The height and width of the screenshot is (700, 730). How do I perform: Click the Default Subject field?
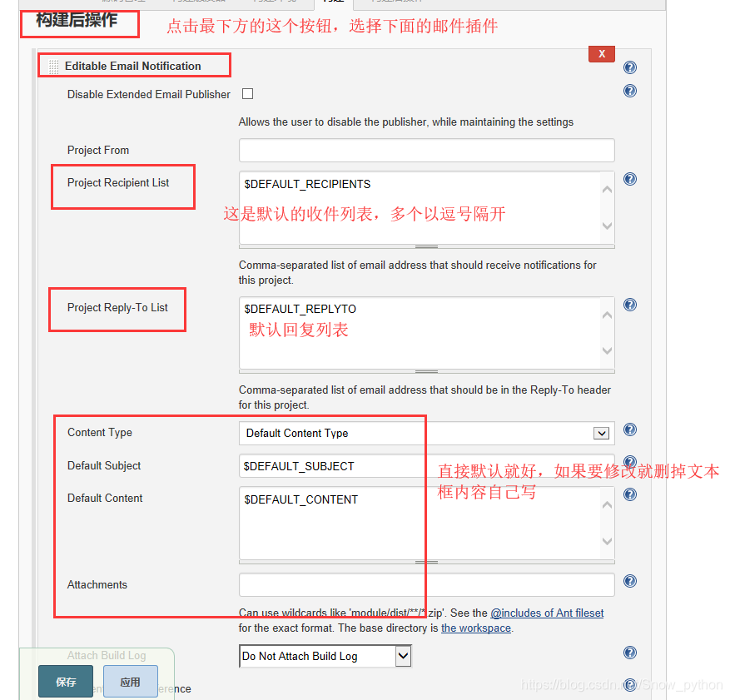coord(427,466)
